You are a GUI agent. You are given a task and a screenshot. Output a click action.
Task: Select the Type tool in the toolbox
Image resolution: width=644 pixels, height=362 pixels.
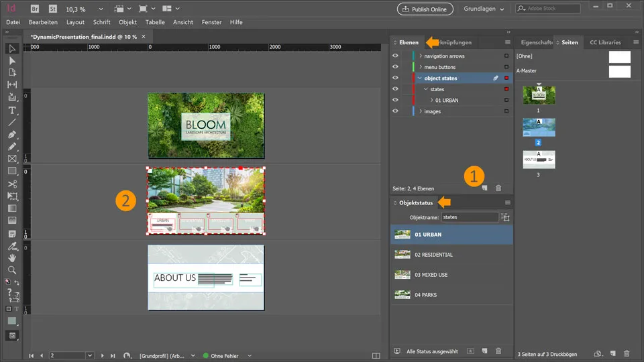[x=12, y=110]
